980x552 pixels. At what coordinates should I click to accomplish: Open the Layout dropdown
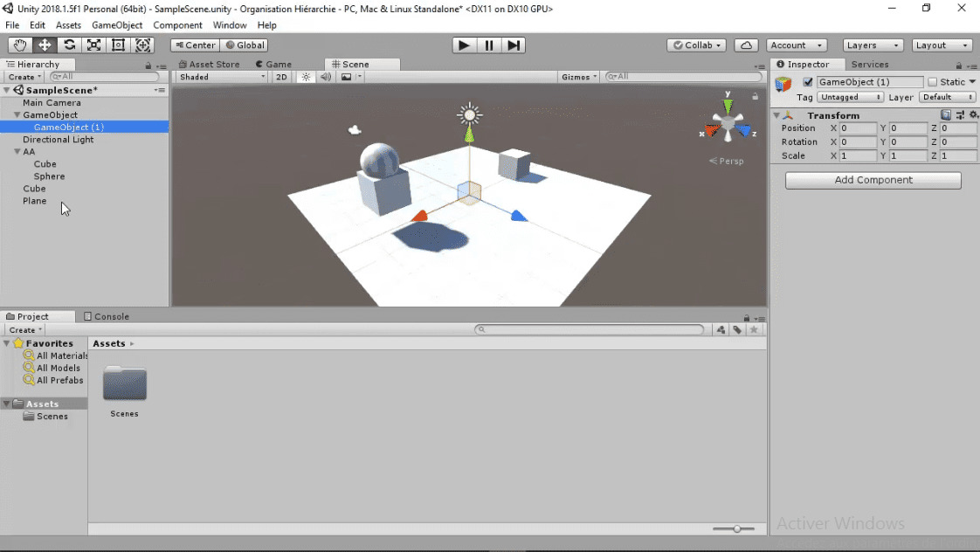(942, 45)
